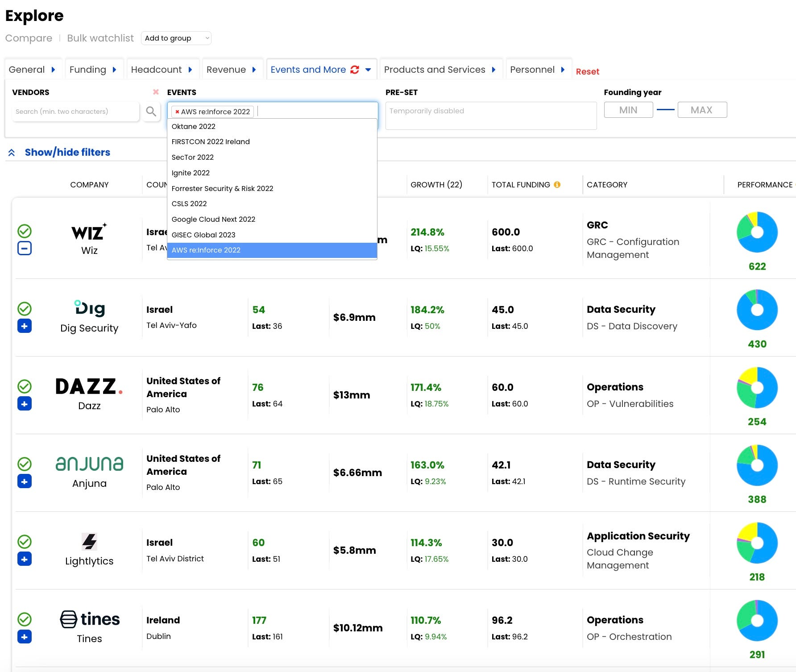Collapse the Events and More tab
The height and width of the screenshot is (672, 796).
pos(322,70)
